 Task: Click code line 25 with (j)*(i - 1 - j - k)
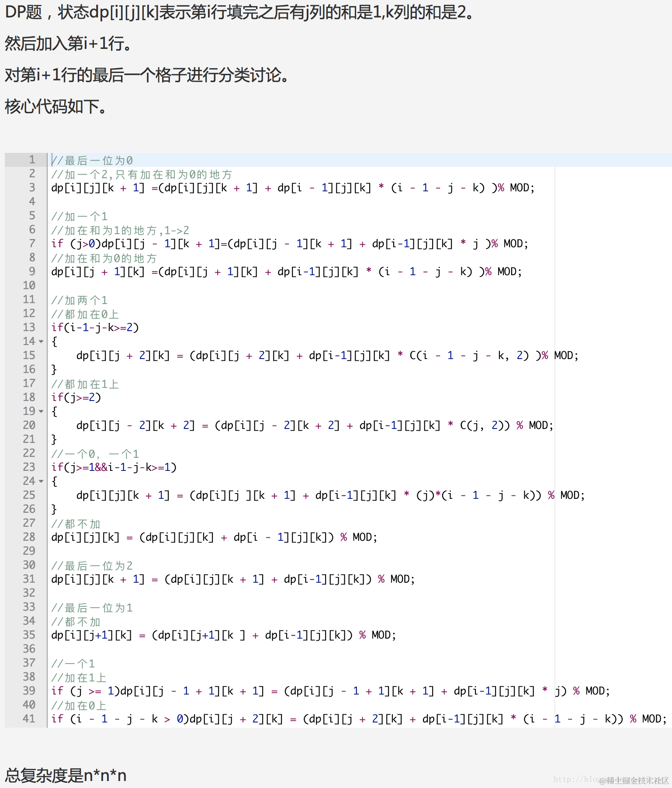pos(330,495)
